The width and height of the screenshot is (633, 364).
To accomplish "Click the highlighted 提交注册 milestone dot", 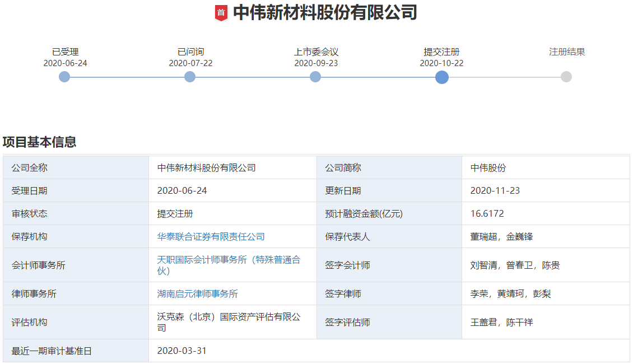I will click(441, 77).
